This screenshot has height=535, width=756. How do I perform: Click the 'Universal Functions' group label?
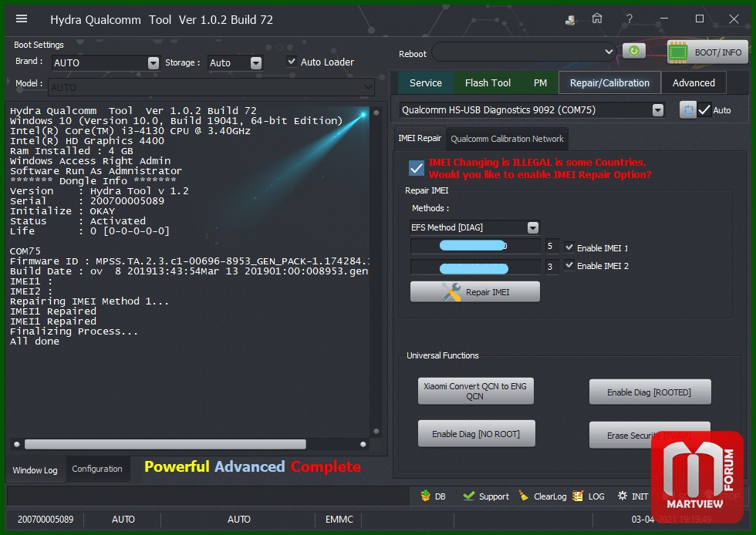pos(443,355)
